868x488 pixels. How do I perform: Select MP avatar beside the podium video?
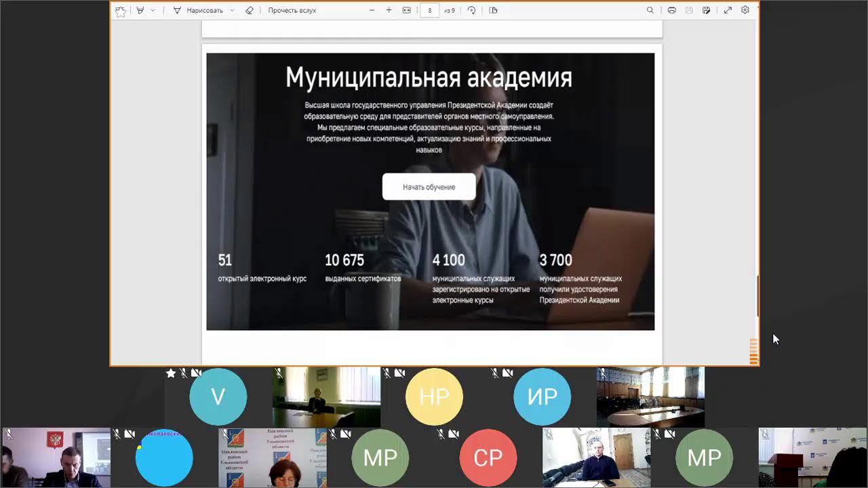tap(705, 458)
